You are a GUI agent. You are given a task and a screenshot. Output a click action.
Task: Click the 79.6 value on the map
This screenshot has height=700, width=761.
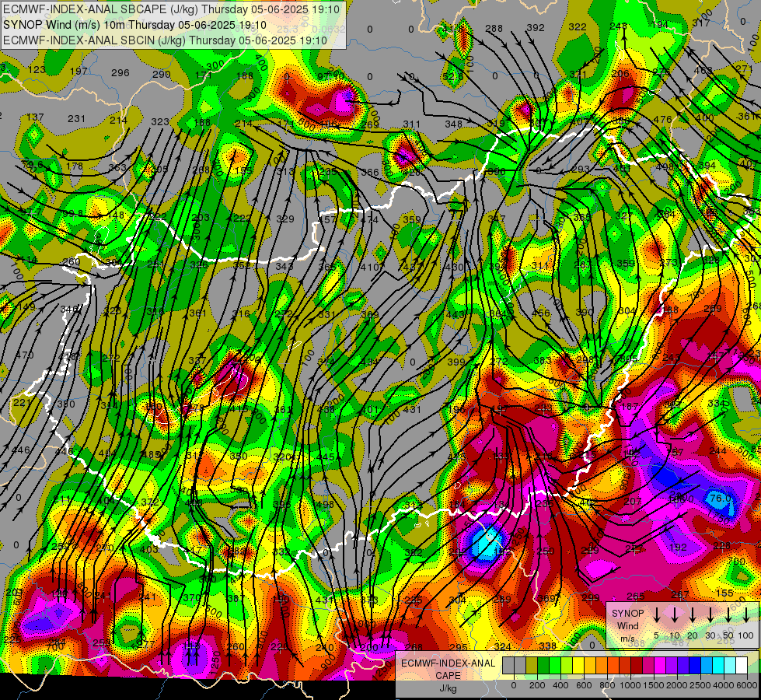tap(32, 164)
